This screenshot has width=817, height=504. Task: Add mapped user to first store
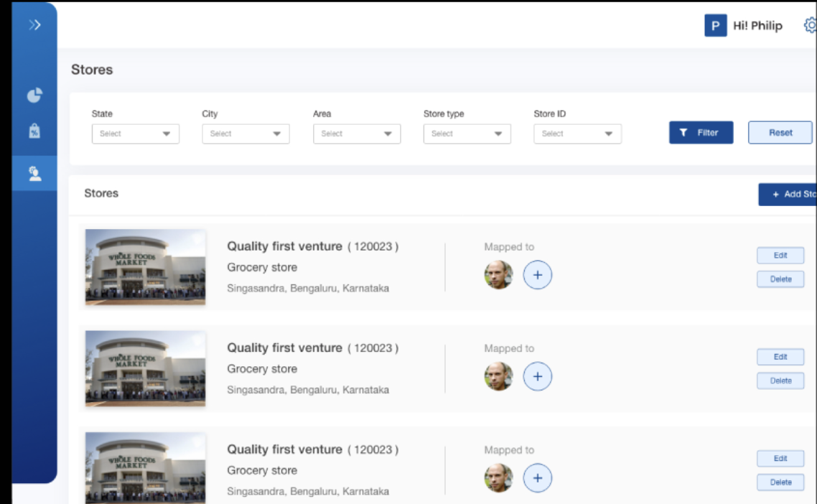pyautogui.click(x=537, y=275)
